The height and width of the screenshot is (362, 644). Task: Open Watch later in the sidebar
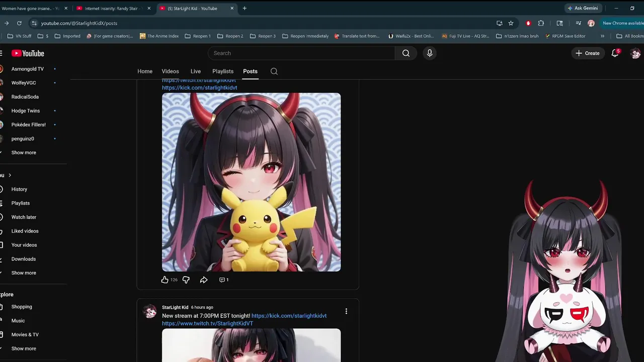[x=24, y=217]
